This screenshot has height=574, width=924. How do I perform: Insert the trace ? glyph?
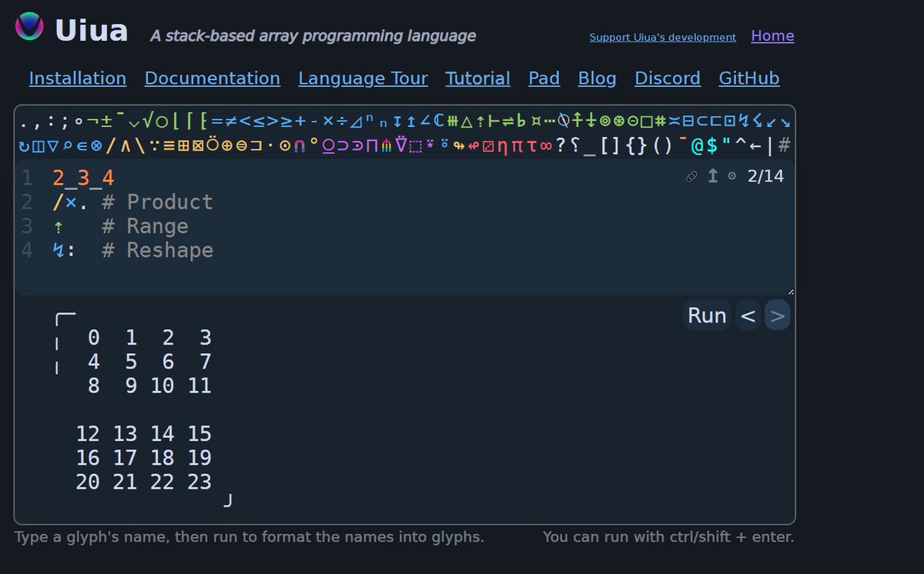[561, 145]
